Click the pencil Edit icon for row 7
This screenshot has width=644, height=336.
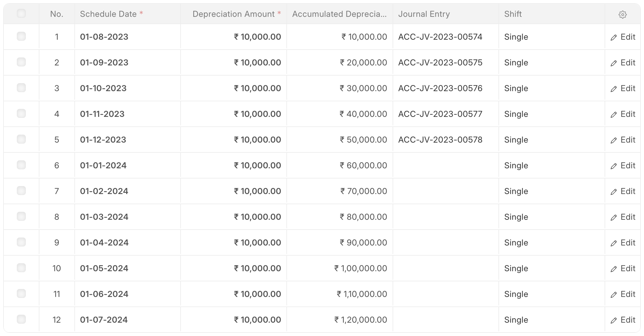pyautogui.click(x=614, y=192)
